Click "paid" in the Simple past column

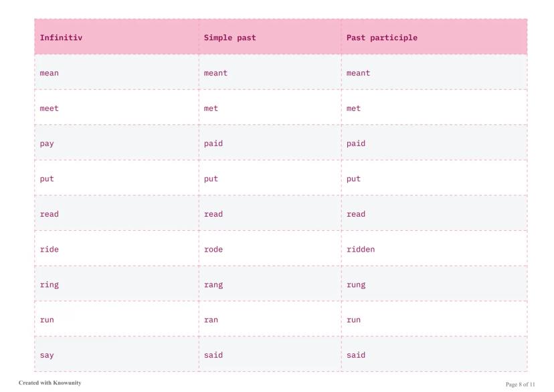click(213, 144)
